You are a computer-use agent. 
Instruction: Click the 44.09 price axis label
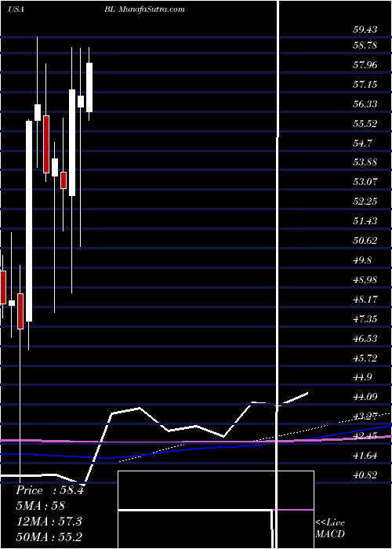pos(365,397)
